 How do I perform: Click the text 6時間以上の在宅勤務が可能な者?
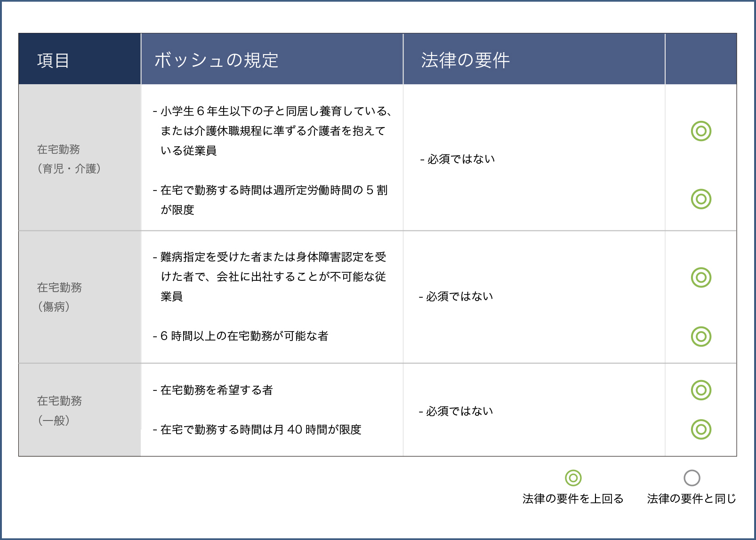[x=244, y=336]
